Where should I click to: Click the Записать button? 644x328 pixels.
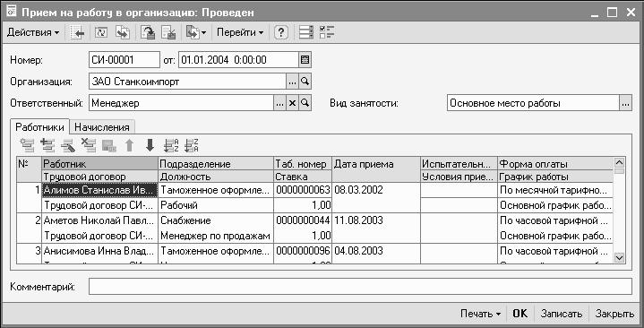click(x=561, y=314)
